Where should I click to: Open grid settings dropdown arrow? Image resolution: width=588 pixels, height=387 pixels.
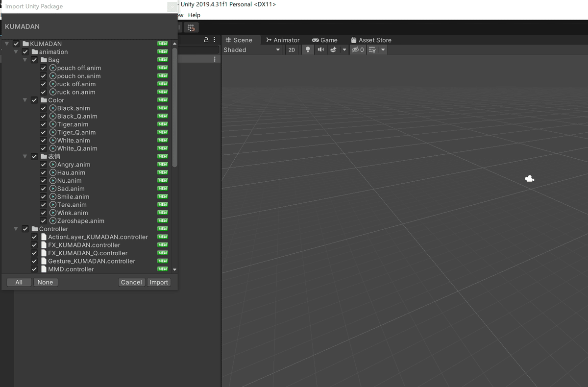pos(383,50)
